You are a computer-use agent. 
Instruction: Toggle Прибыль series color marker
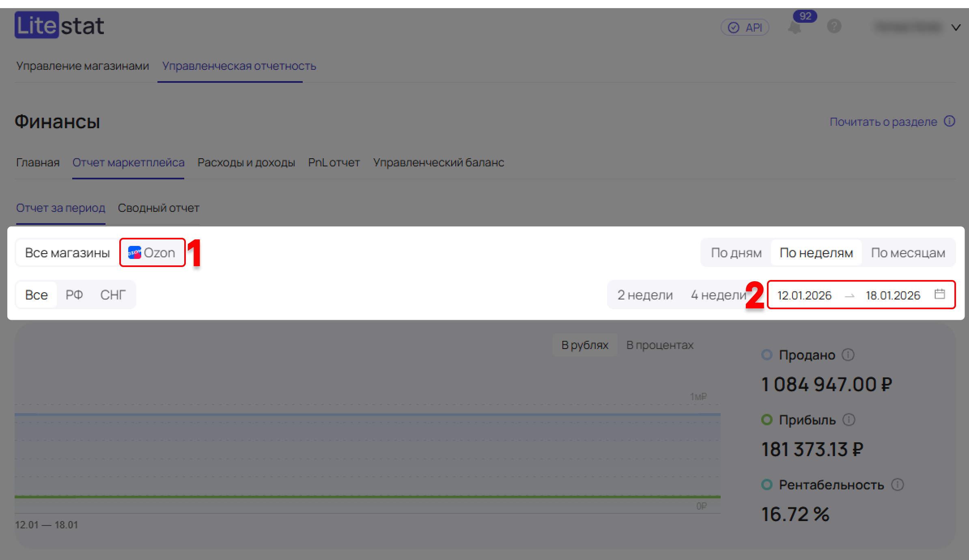(767, 420)
